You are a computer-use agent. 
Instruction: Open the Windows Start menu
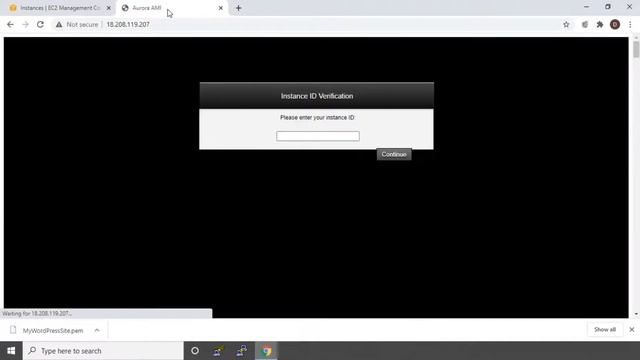coord(11,351)
